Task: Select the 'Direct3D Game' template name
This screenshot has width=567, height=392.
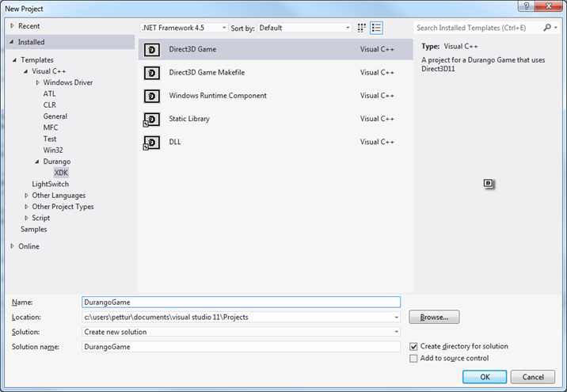Action: click(x=192, y=49)
